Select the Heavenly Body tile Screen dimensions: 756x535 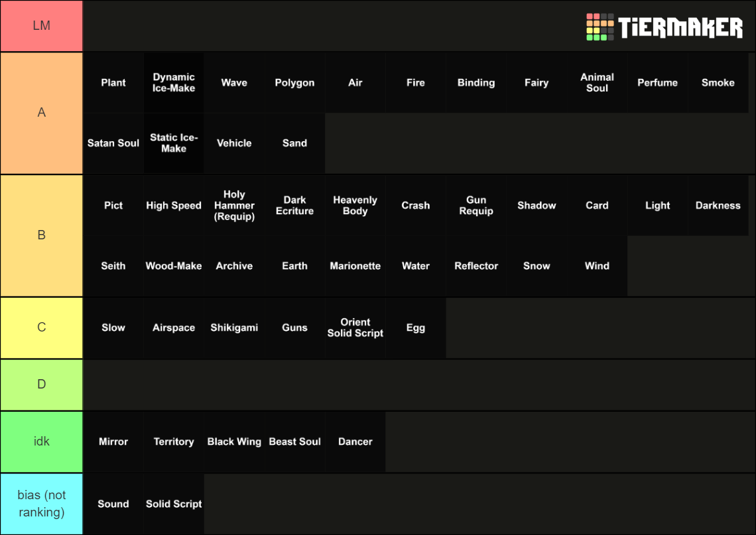(355, 206)
